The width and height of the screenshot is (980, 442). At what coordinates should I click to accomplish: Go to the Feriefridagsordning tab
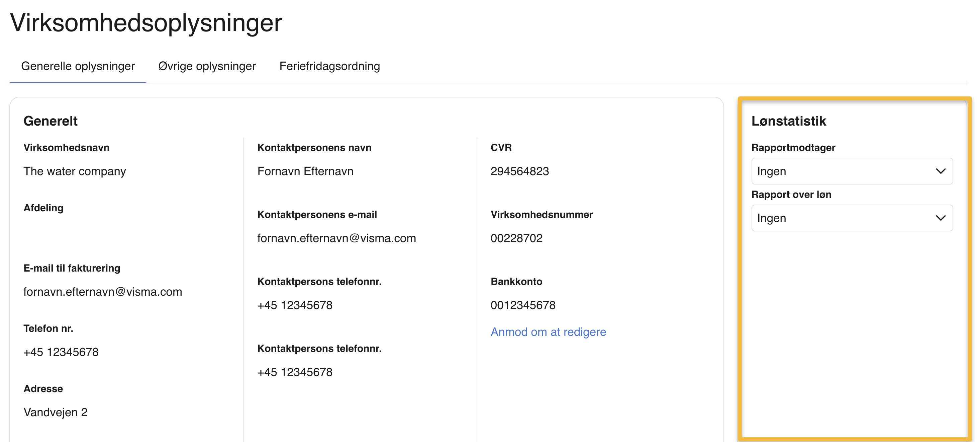pyautogui.click(x=329, y=66)
